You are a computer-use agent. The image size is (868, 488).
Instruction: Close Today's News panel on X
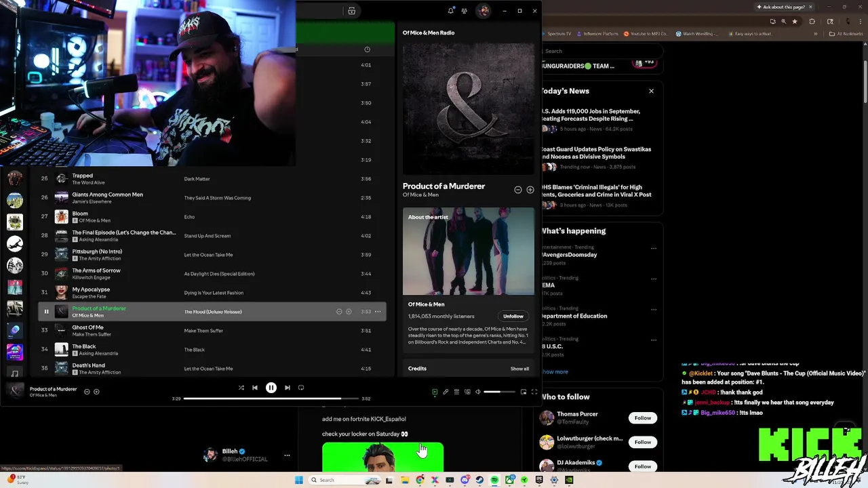[x=651, y=91]
